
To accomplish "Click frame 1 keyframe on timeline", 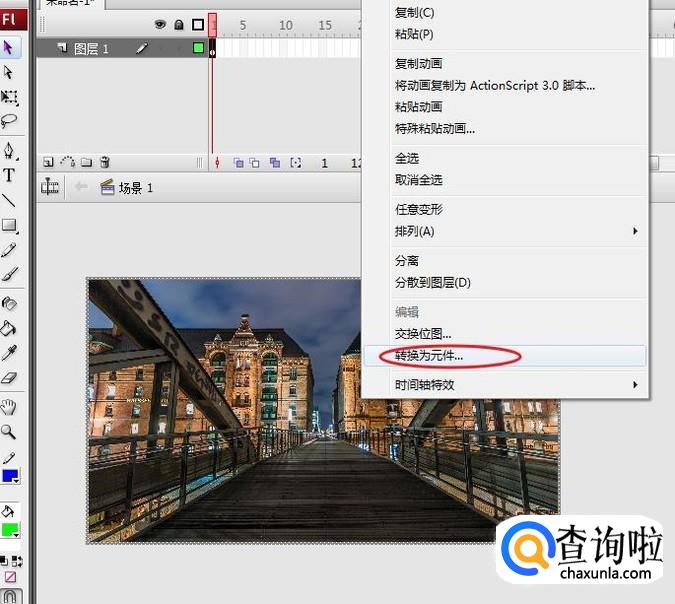I will click(x=212, y=49).
